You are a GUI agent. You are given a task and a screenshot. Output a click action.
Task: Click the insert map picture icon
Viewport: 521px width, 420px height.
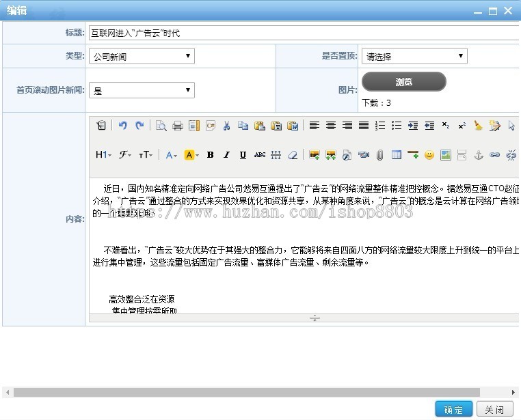pos(446,154)
